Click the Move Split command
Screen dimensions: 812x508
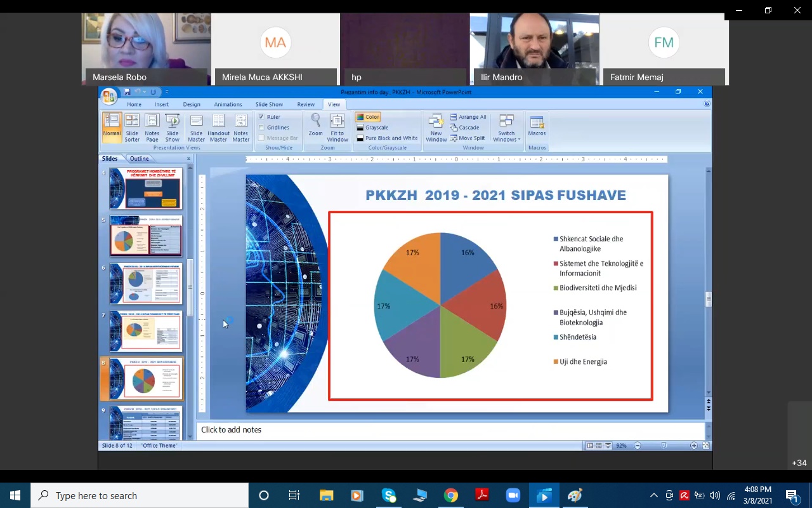pyautogui.click(x=468, y=138)
